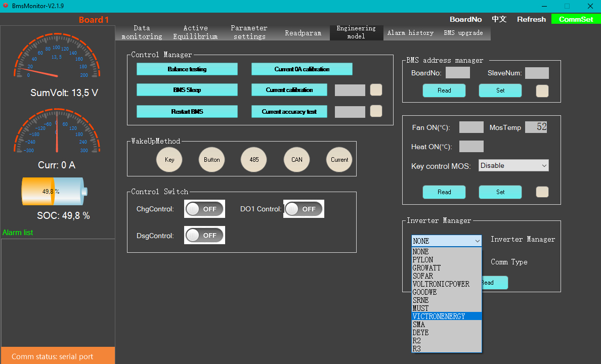Screen dimensions: 601x364
Task: Click the Fan ON temperature input field
Action: tap(471, 127)
